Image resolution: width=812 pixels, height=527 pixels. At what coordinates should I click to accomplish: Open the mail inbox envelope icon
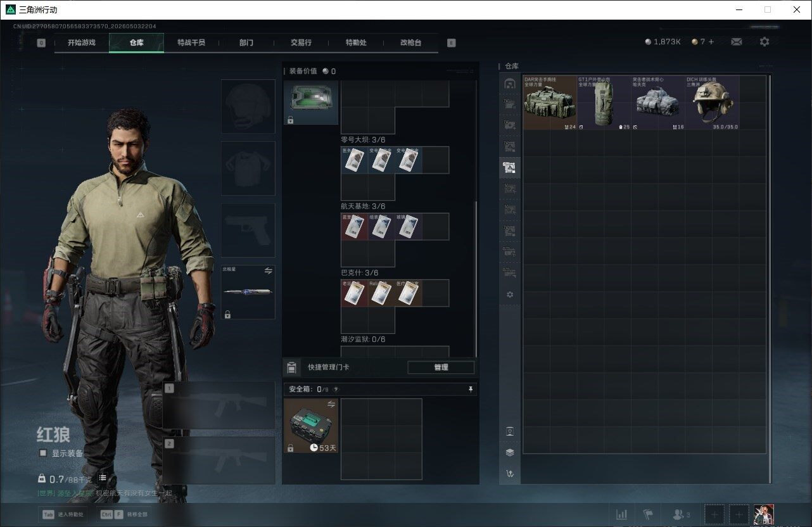click(737, 42)
